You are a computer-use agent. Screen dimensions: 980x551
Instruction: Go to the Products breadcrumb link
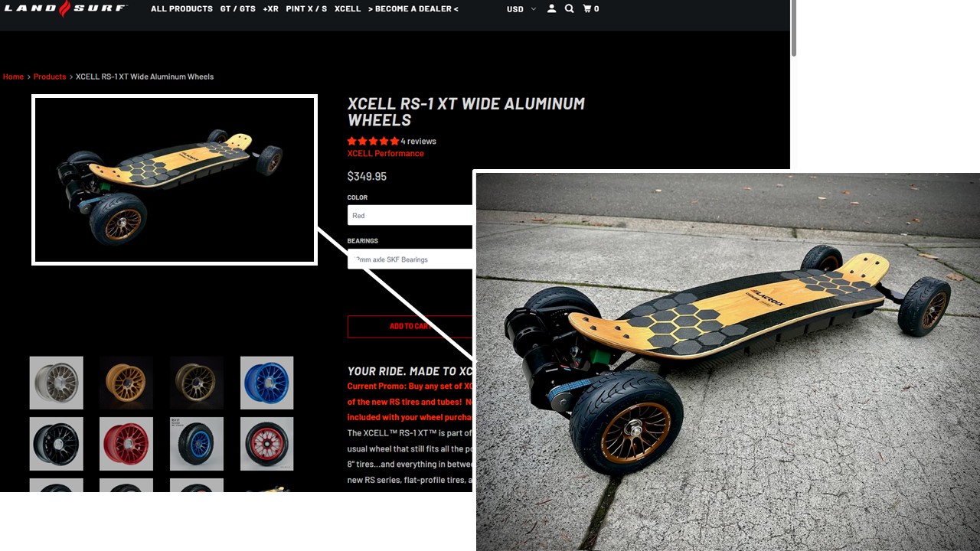click(x=50, y=77)
